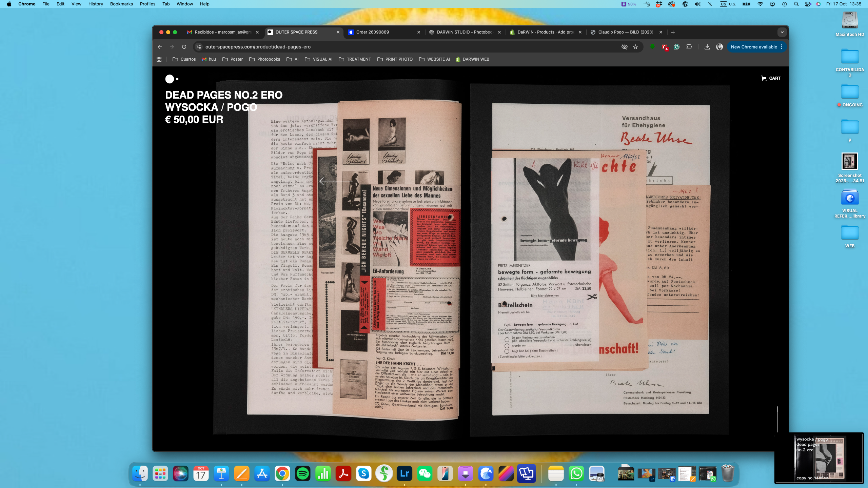Image resolution: width=868 pixels, height=488 pixels.
Task: Show Chrome downloads
Action: click(x=707, y=47)
